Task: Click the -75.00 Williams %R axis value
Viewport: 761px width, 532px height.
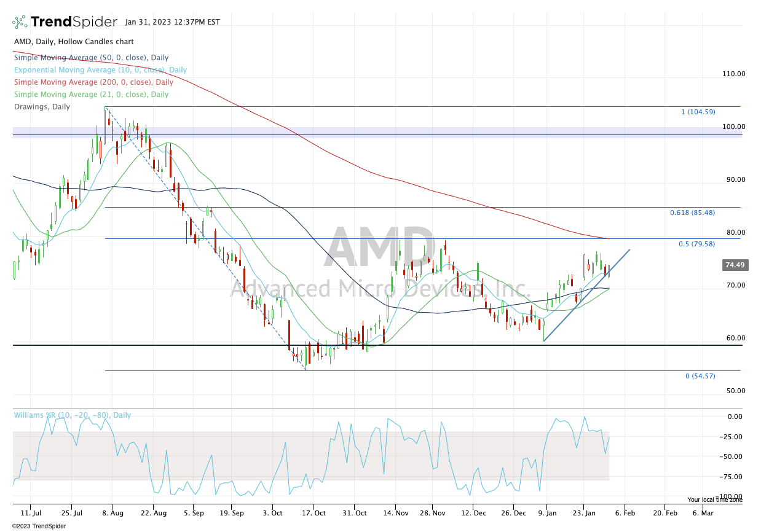Action: click(x=732, y=477)
